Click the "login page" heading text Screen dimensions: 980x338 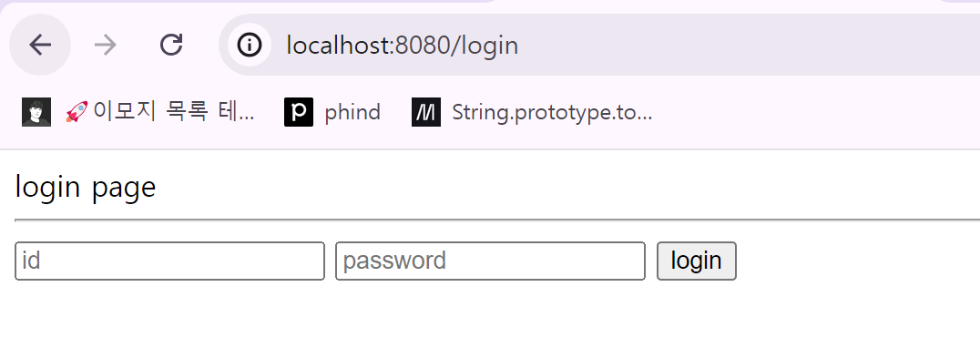tap(86, 187)
